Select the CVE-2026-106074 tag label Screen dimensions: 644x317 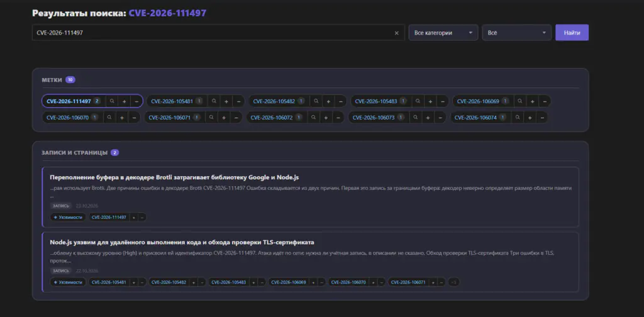[475, 118]
